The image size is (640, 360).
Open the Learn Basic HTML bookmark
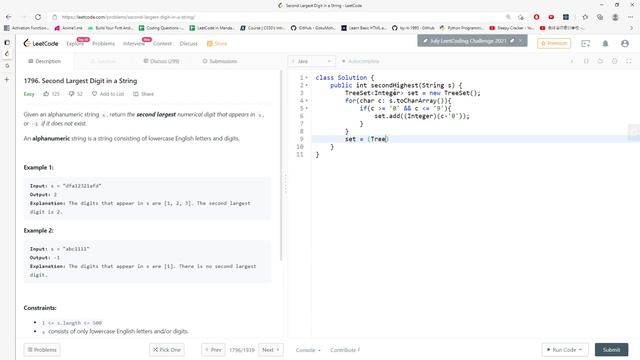pos(364,28)
